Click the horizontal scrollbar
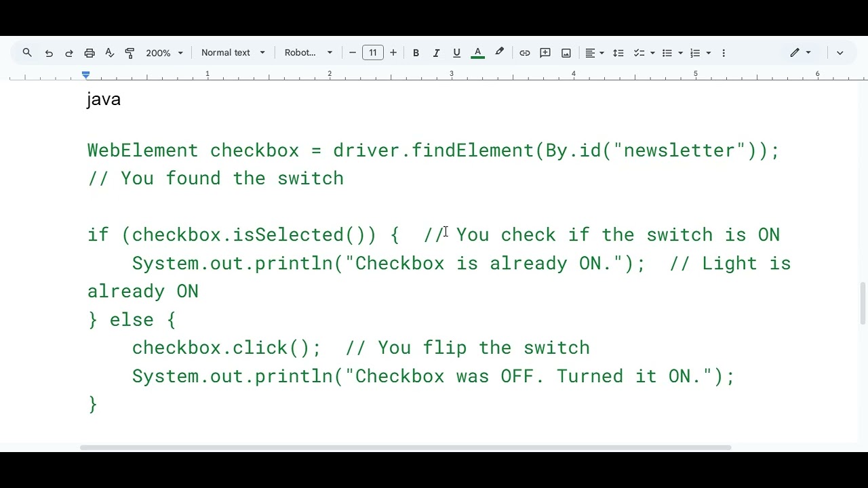Viewport: 868px width, 488px height. point(406,447)
